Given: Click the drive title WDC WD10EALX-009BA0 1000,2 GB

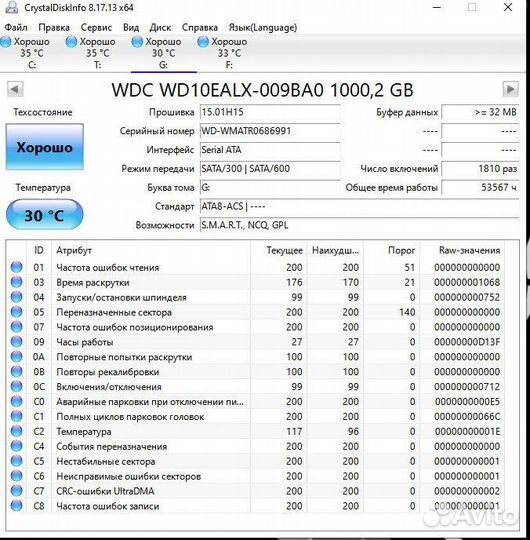Looking at the screenshot, I should pos(262,90).
